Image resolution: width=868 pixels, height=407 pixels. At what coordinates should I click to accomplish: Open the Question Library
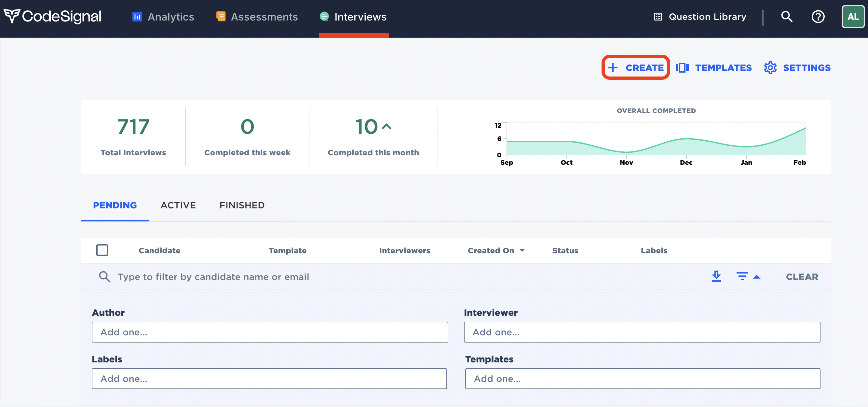(x=700, y=17)
